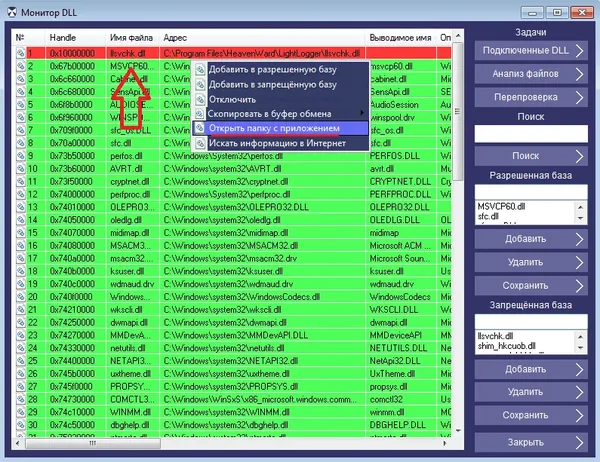Click 'Добавить' under Разрешенная база
The height and width of the screenshot is (462, 600).
click(531, 239)
